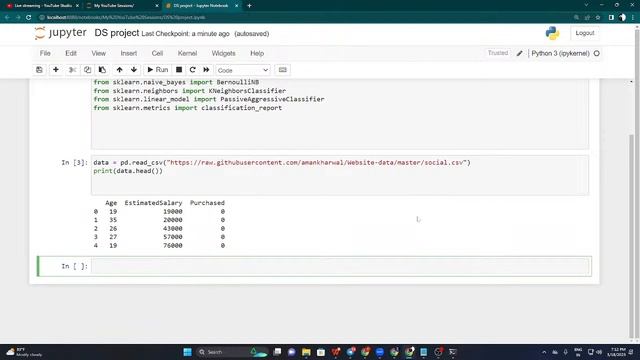Rename the notebook title DS project
The width and height of the screenshot is (640, 360).
(x=117, y=33)
